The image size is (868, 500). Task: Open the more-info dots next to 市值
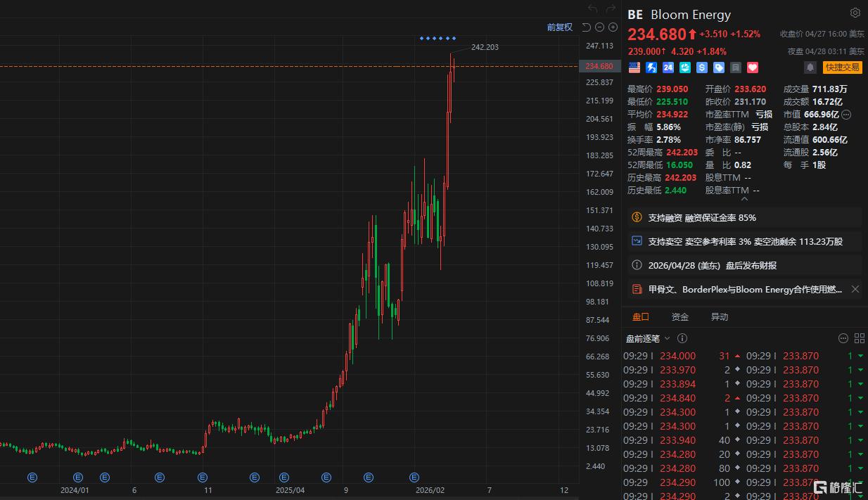(846, 115)
